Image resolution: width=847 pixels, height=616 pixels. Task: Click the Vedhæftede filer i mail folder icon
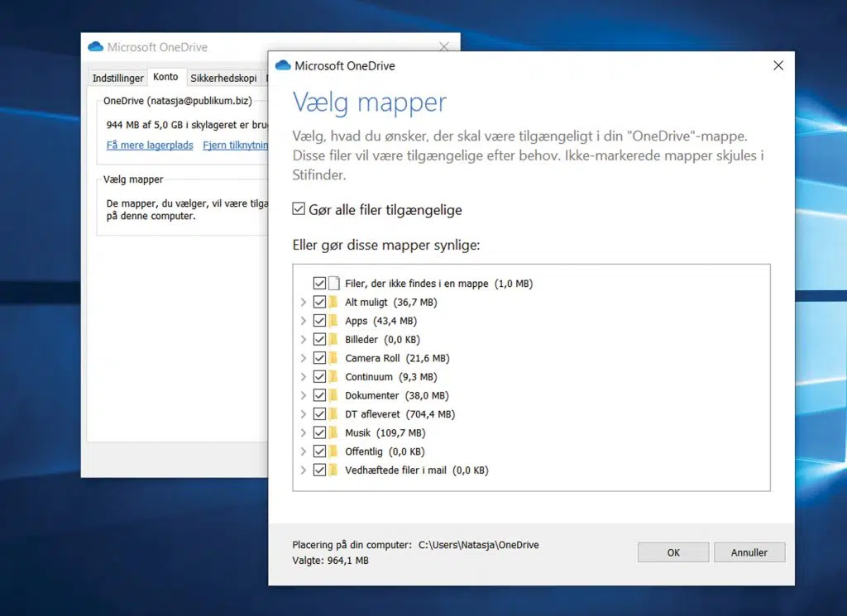[333, 470]
